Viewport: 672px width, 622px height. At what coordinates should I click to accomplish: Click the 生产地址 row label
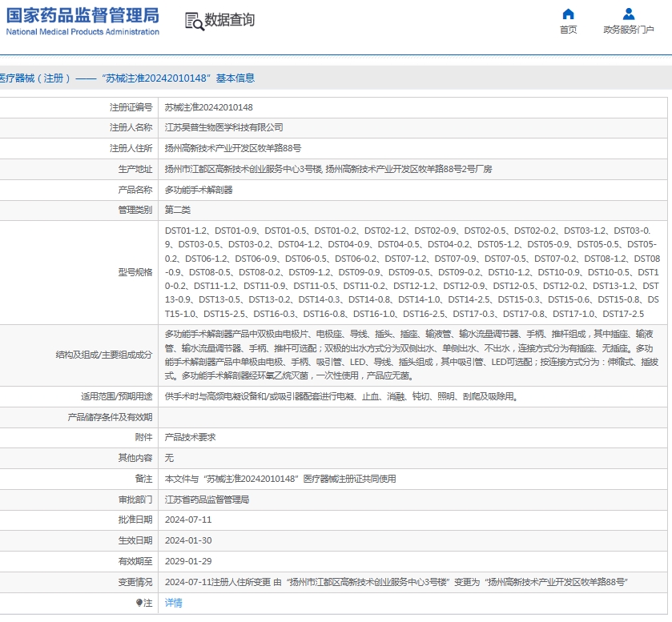[135, 169]
